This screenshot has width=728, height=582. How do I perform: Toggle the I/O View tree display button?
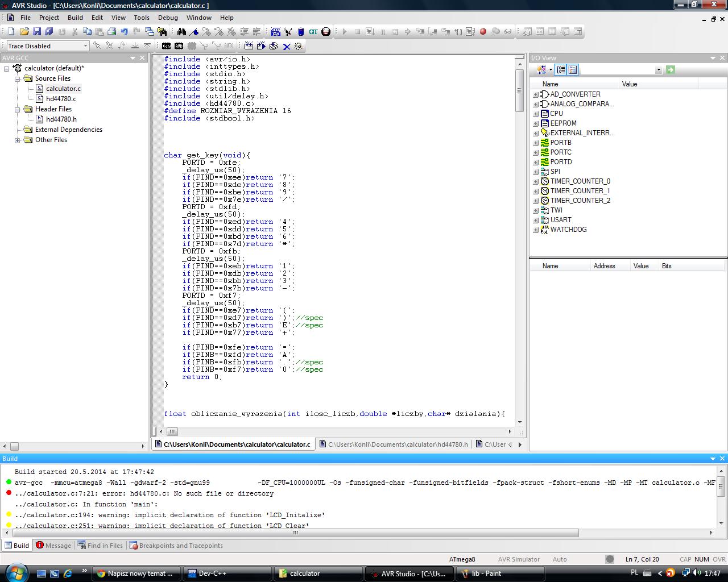[561, 69]
